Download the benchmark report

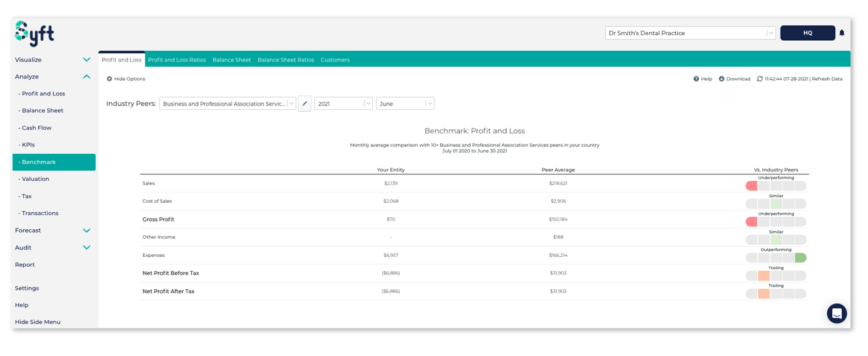pyautogui.click(x=735, y=79)
